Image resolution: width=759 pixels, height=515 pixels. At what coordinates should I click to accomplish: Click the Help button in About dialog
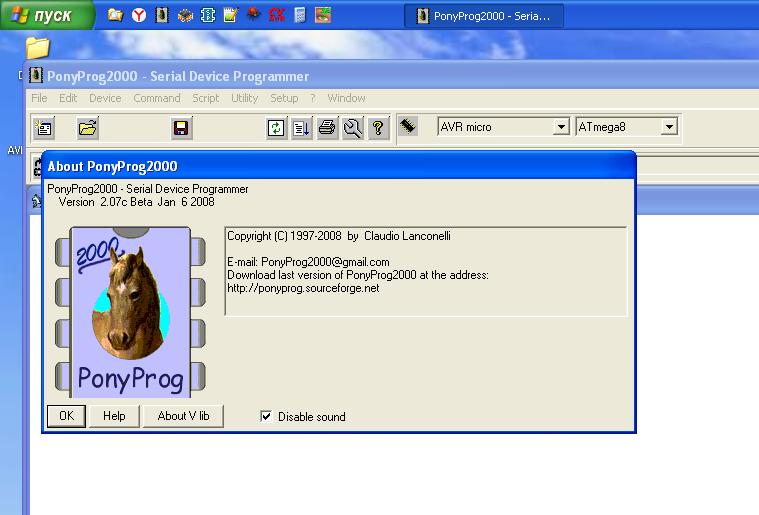pos(114,416)
